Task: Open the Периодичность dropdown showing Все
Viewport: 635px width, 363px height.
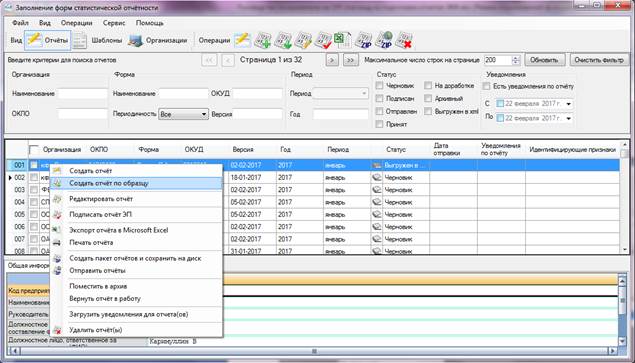Action: pyautogui.click(x=183, y=114)
